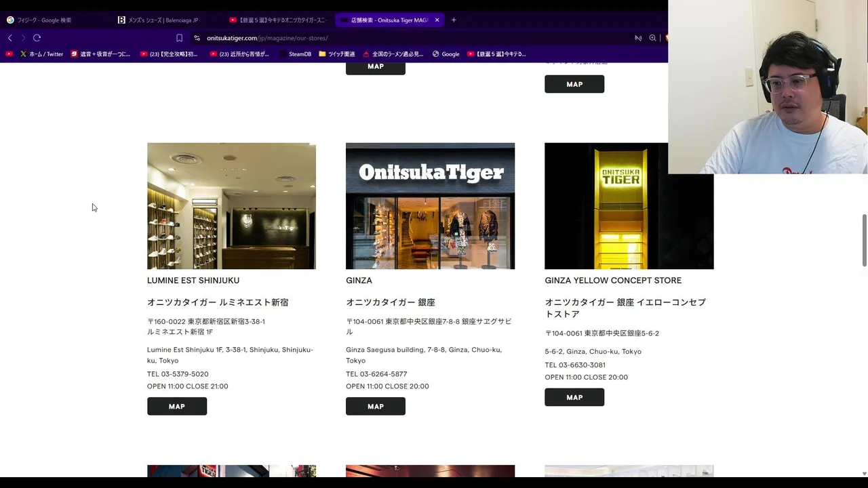This screenshot has width=868, height=488.
Task: Open MAP for Ginza Yellow Concept Store
Action: coord(574,397)
